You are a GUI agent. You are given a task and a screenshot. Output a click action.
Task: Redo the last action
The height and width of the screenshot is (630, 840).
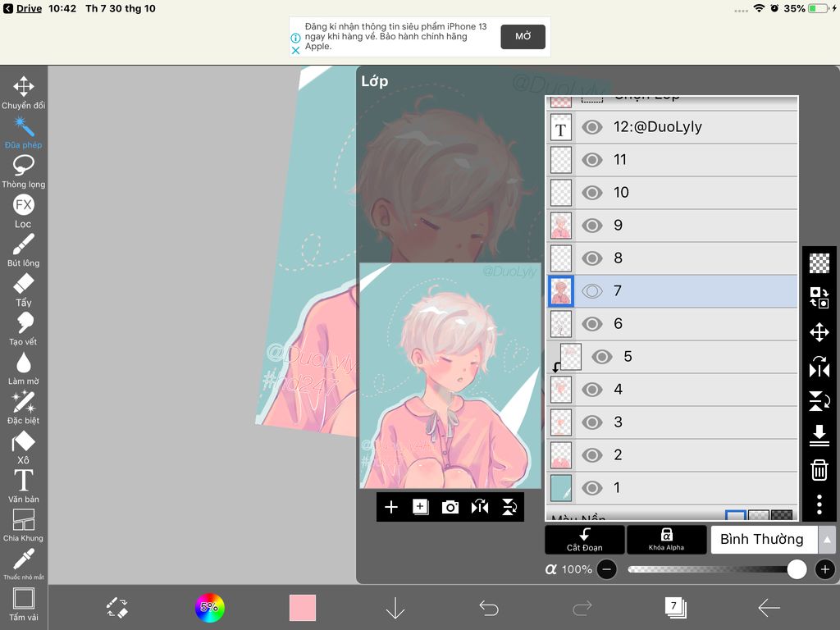[x=582, y=608]
